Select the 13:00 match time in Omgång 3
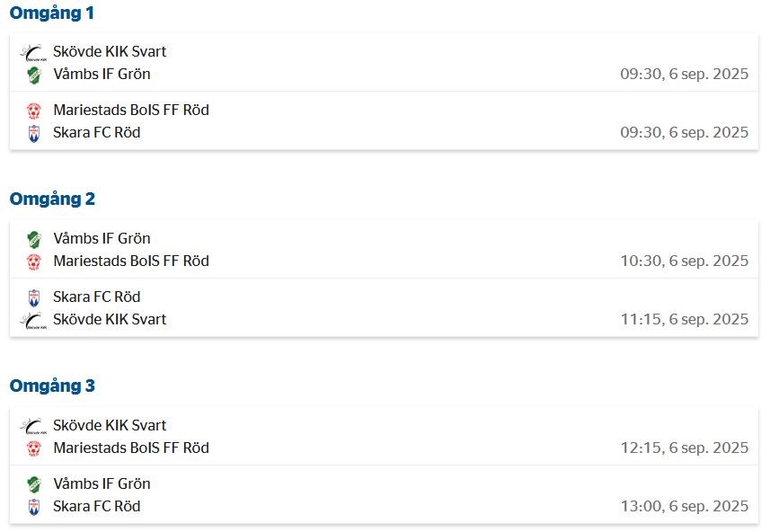This screenshot has height=532, width=779. click(x=684, y=507)
